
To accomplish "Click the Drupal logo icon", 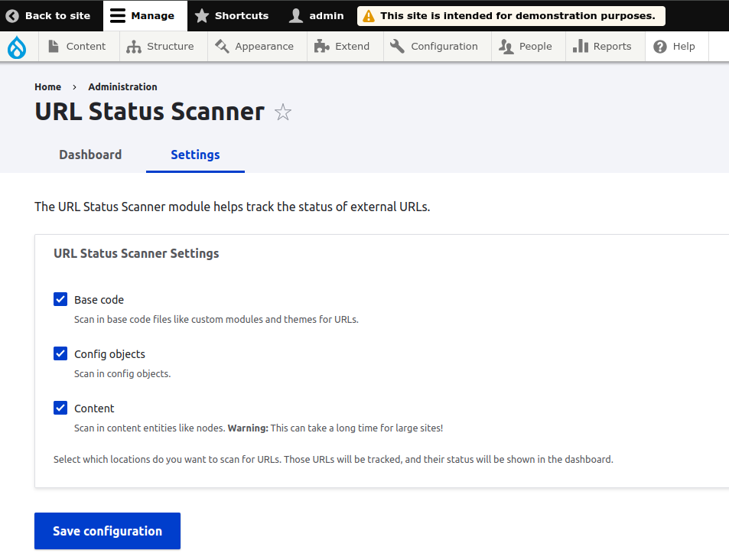I will click(x=17, y=46).
